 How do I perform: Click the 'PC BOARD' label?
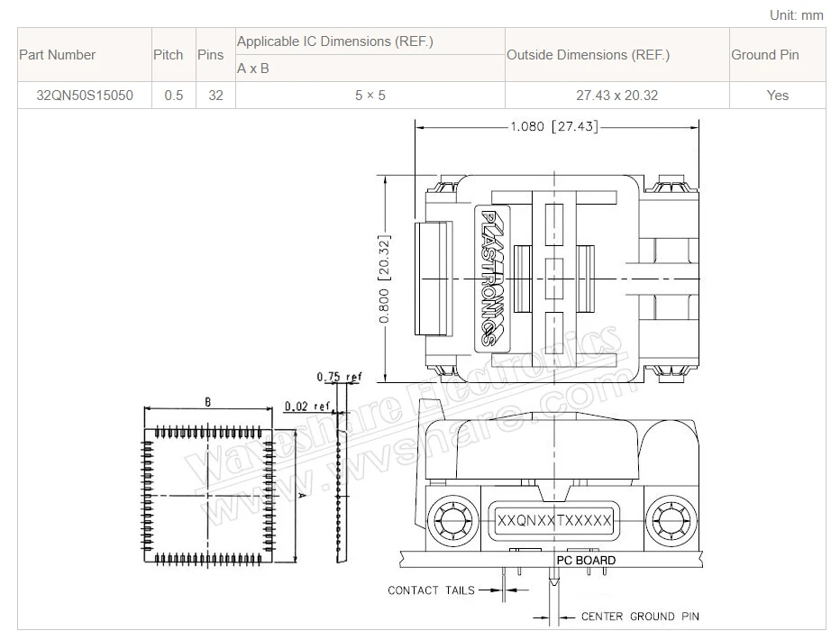point(586,560)
